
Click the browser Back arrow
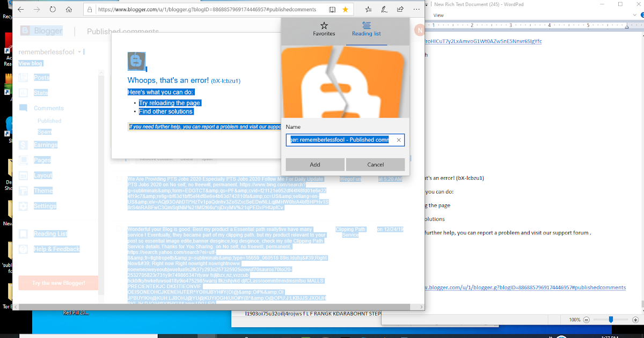(x=21, y=9)
